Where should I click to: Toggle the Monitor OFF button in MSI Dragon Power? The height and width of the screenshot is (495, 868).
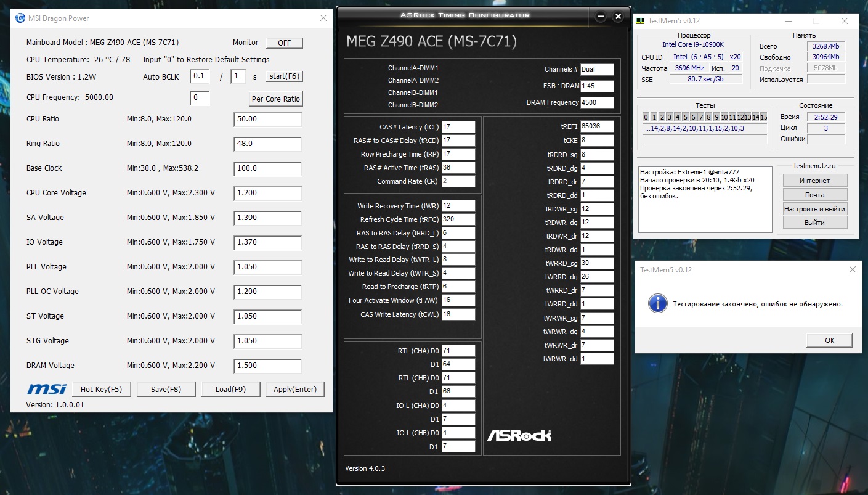(x=285, y=43)
